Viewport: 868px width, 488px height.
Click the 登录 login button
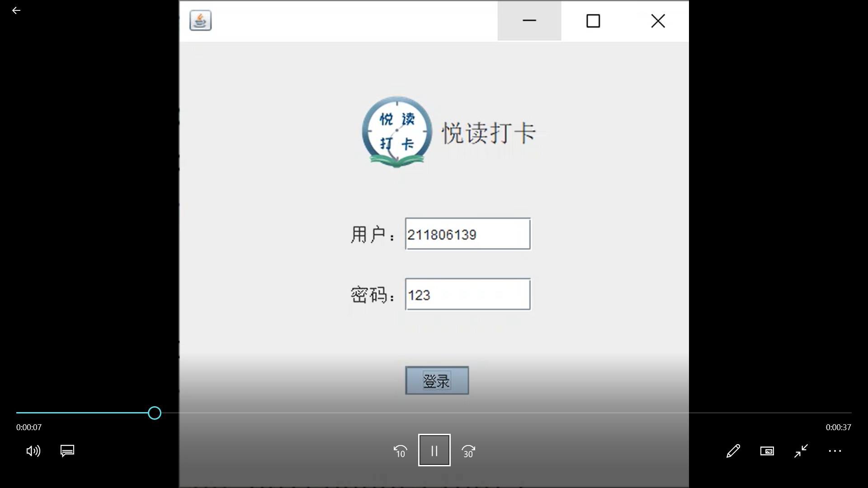[x=437, y=380]
